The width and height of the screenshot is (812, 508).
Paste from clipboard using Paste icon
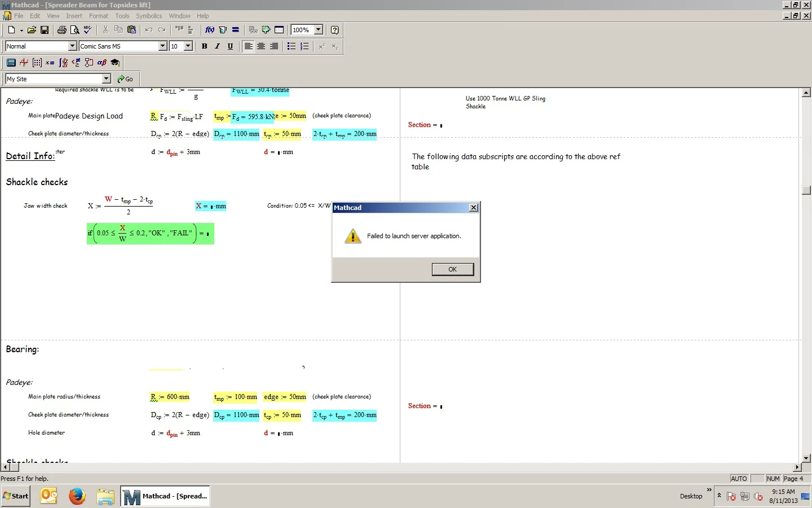click(x=131, y=30)
